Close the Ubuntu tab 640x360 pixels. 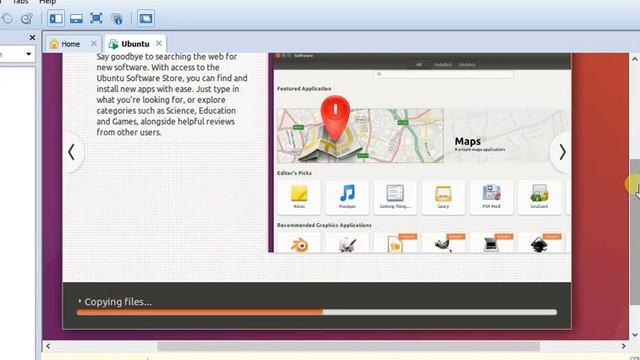159,43
